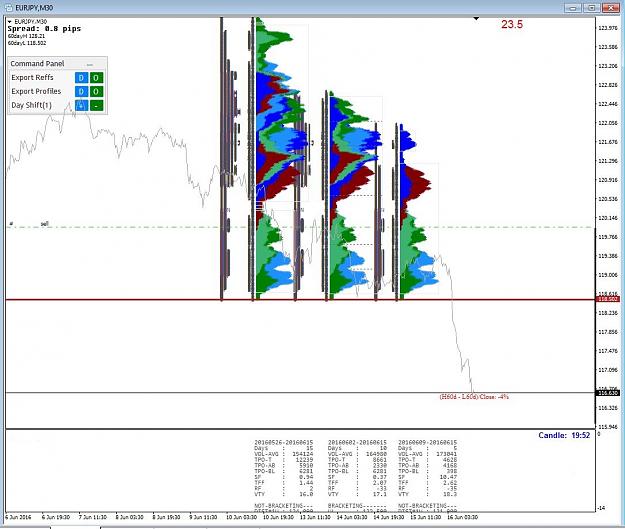Image resolution: width=625 pixels, height=529 pixels.
Task: Click the '#' order marker label
Action: pyautogui.click(x=11, y=224)
